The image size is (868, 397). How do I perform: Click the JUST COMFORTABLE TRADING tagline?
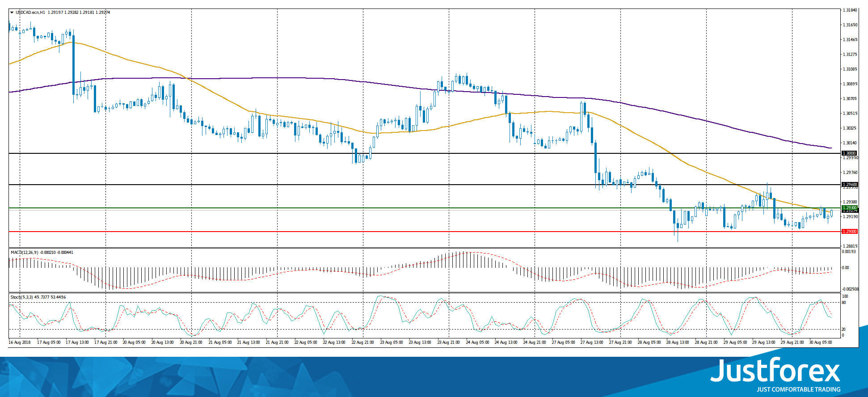(798, 389)
